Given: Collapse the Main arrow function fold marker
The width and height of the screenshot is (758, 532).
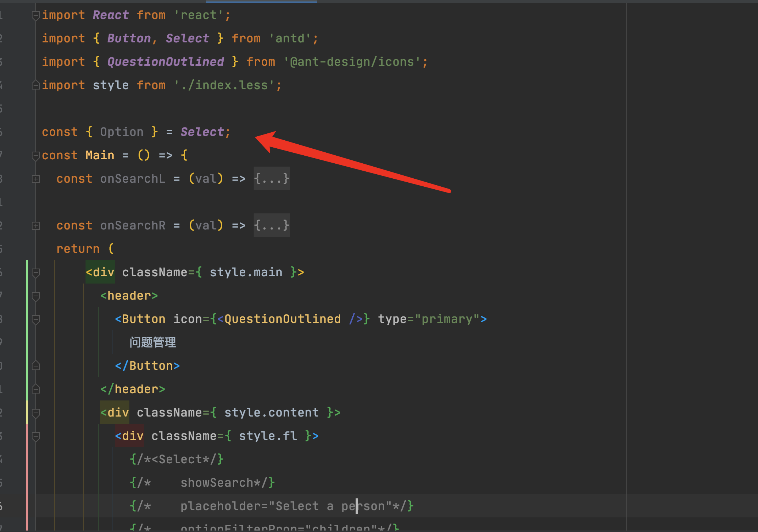Looking at the screenshot, I should pyautogui.click(x=35, y=156).
